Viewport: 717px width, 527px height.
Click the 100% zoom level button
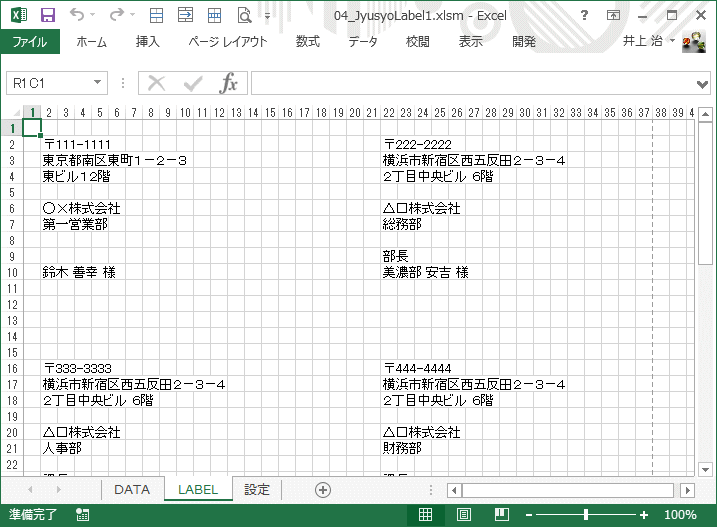(x=680, y=515)
